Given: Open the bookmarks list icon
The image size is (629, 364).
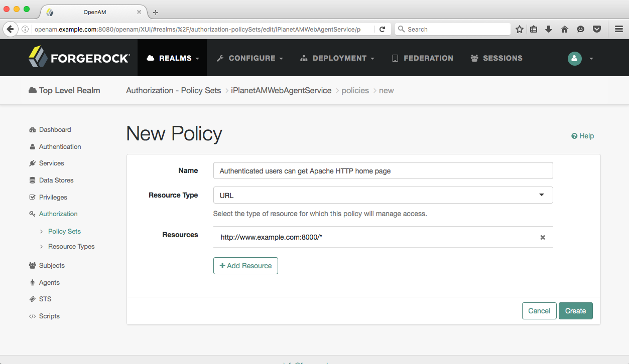Looking at the screenshot, I should click(x=534, y=30).
